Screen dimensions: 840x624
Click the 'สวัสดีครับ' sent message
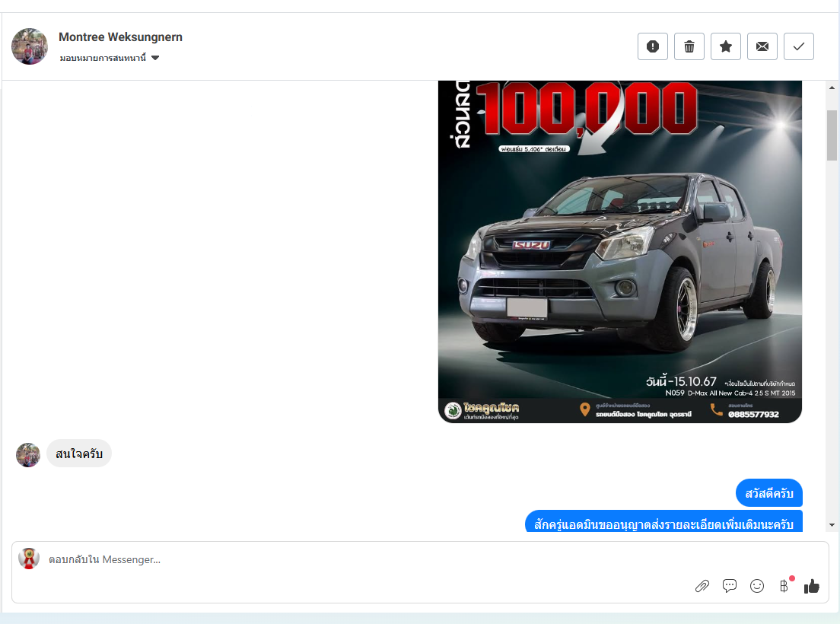(768, 493)
